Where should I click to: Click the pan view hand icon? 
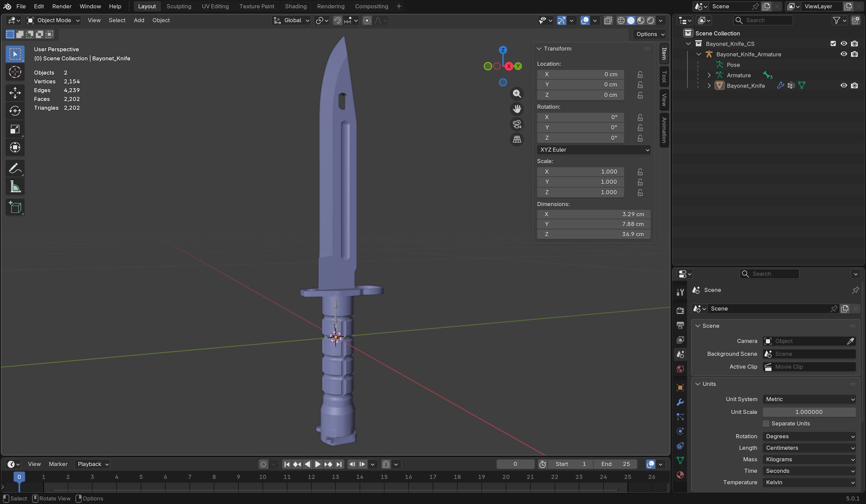(517, 109)
